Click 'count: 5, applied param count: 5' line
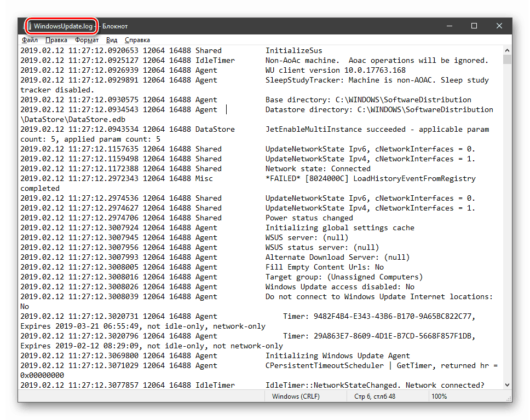530x420 pixels. tap(90, 139)
